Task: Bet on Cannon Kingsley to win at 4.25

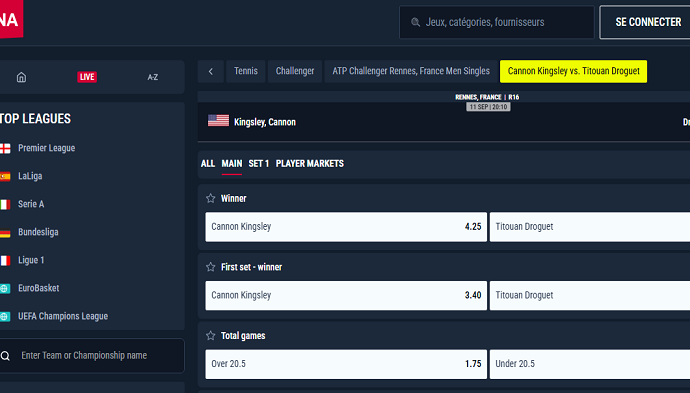Action: click(346, 227)
